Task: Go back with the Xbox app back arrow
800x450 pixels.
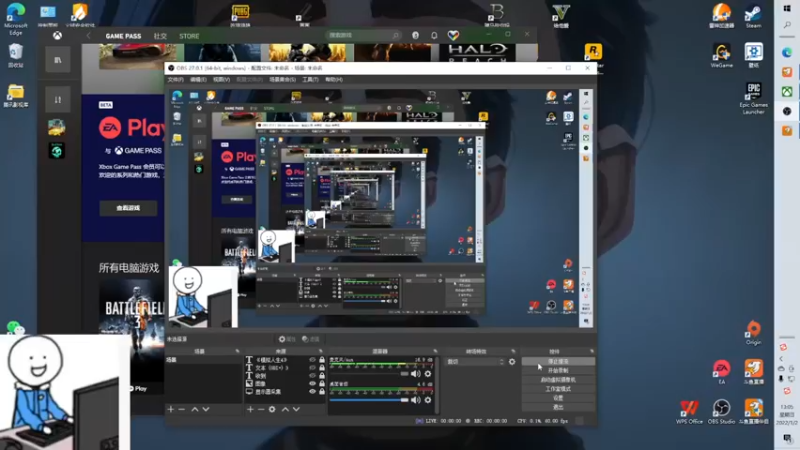Action: [88, 36]
